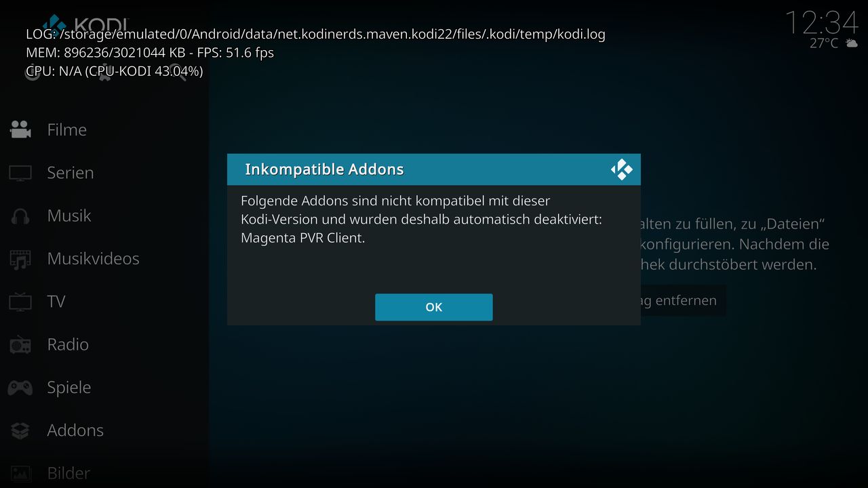Click the 12:34 clock display
868x488 pixels.
point(821,23)
